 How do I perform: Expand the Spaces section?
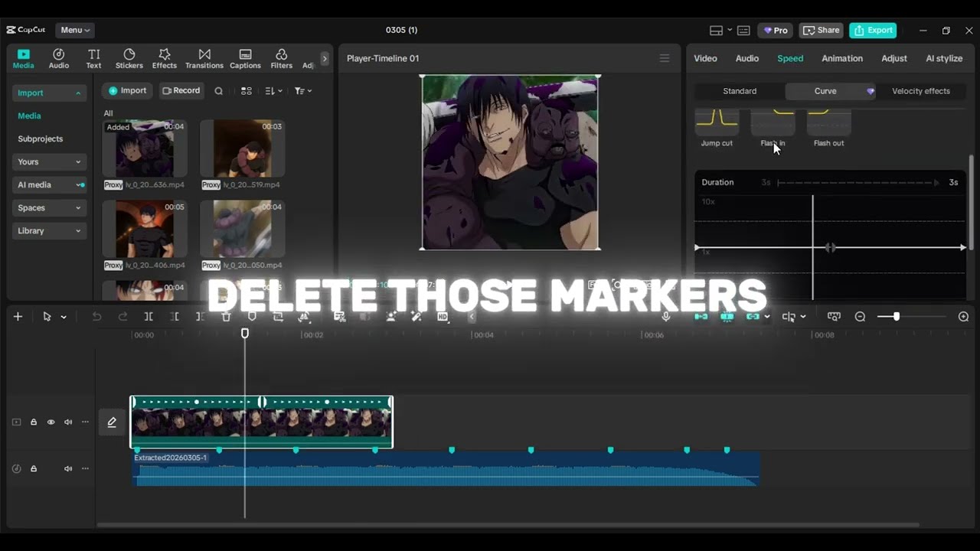49,207
